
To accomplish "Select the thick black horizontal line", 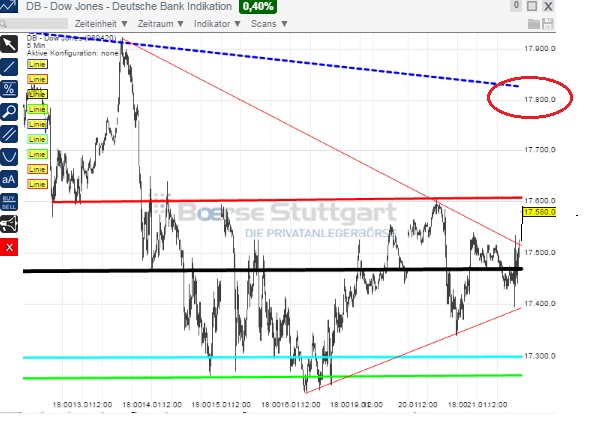I will pyautogui.click(x=273, y=270).
